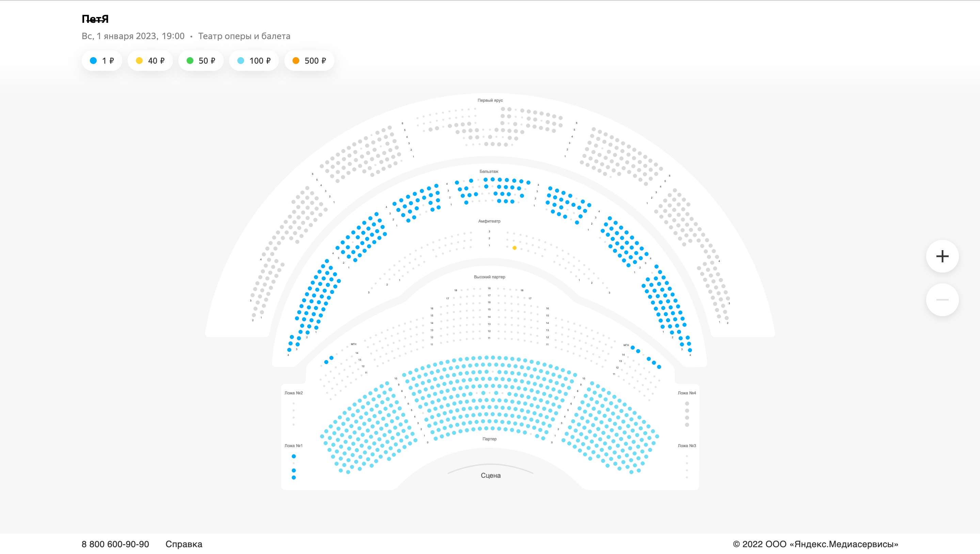Click the Первый ярус section label
980x554 pixels.
tap(490, 100)
